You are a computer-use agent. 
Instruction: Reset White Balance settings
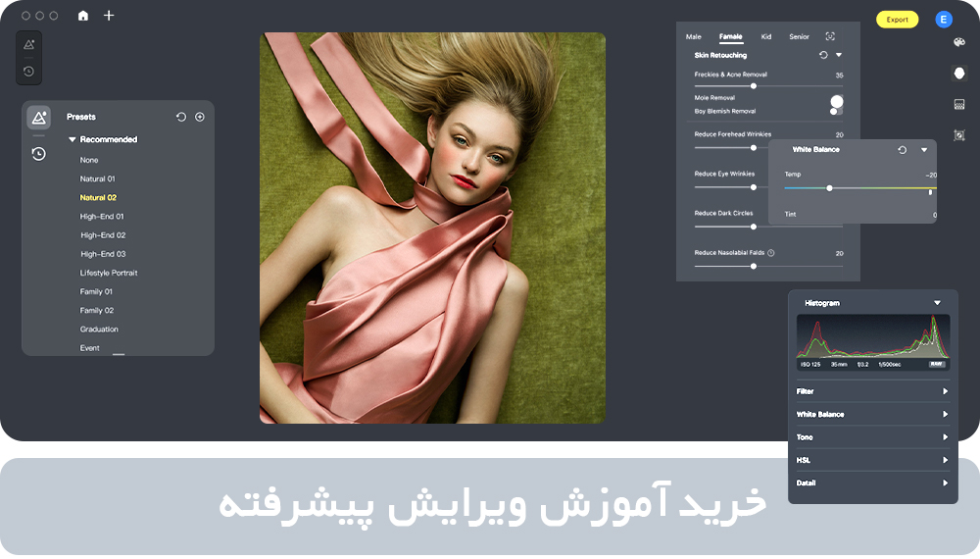pos(902,150)
